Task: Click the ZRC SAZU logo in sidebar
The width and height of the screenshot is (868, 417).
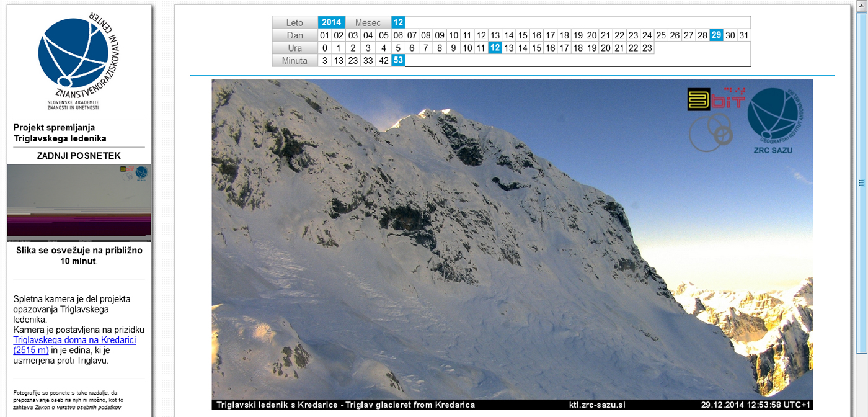Action: click(79, 60)
